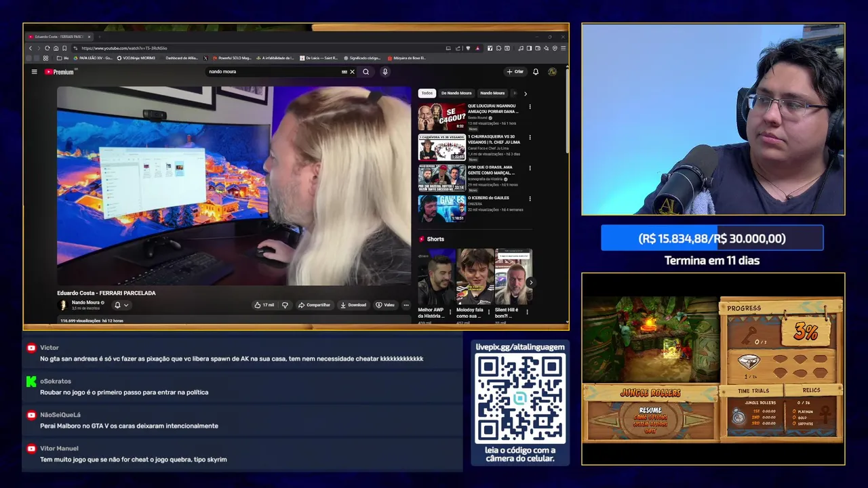Select the 'De Nando Moura' filter chip
Viewport: 868px width, 488px height.
click(456, 94)
